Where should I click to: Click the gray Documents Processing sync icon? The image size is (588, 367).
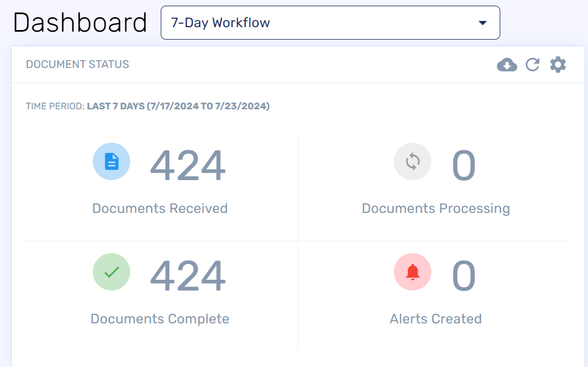pyautogui.click(x=413, y=161)
